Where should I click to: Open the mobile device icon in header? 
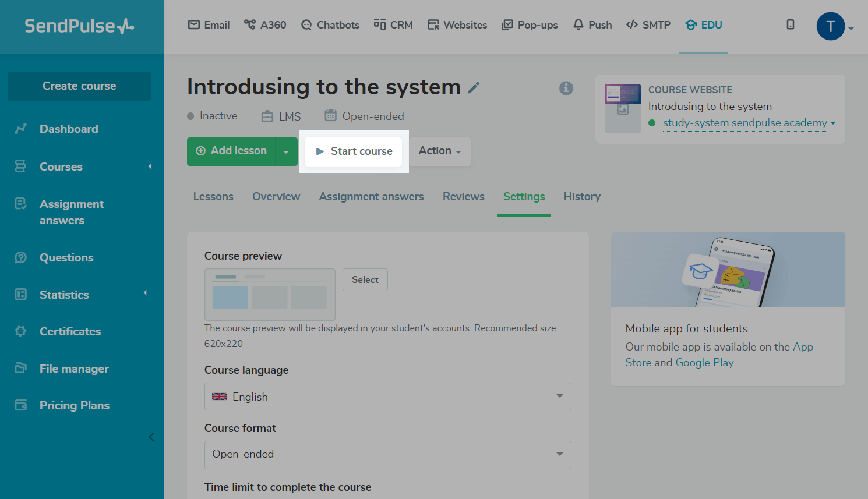(x=790, y=24)
